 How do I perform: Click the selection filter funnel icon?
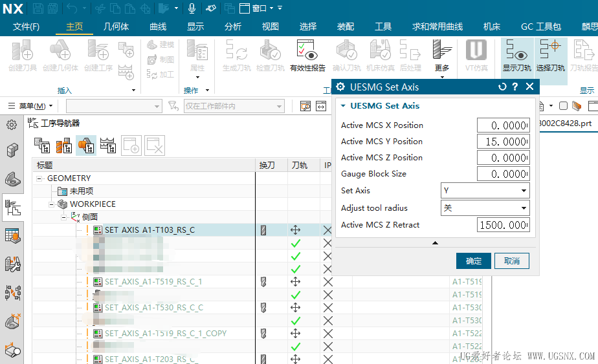coord(173,105)
